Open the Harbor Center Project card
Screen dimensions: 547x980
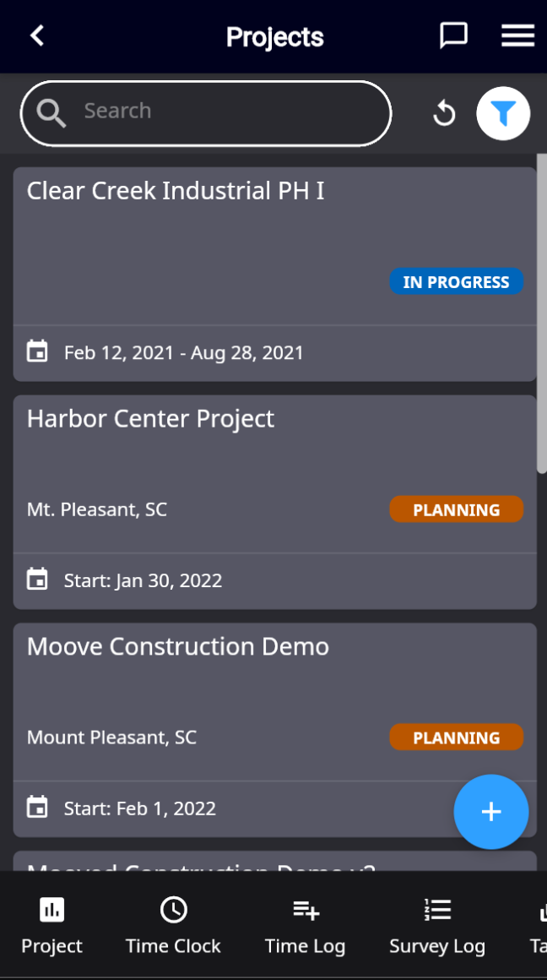pyautogui.click(x=274, y=502)
